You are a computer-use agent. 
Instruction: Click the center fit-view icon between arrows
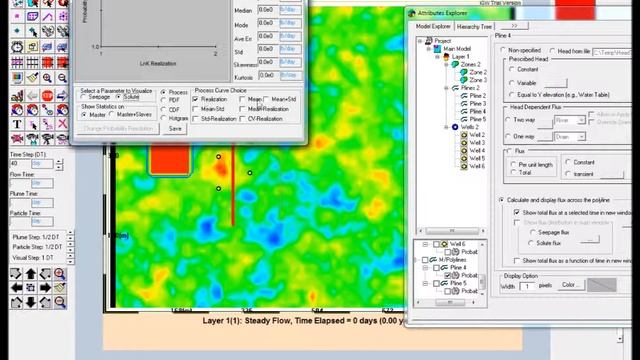pos(31,288)
